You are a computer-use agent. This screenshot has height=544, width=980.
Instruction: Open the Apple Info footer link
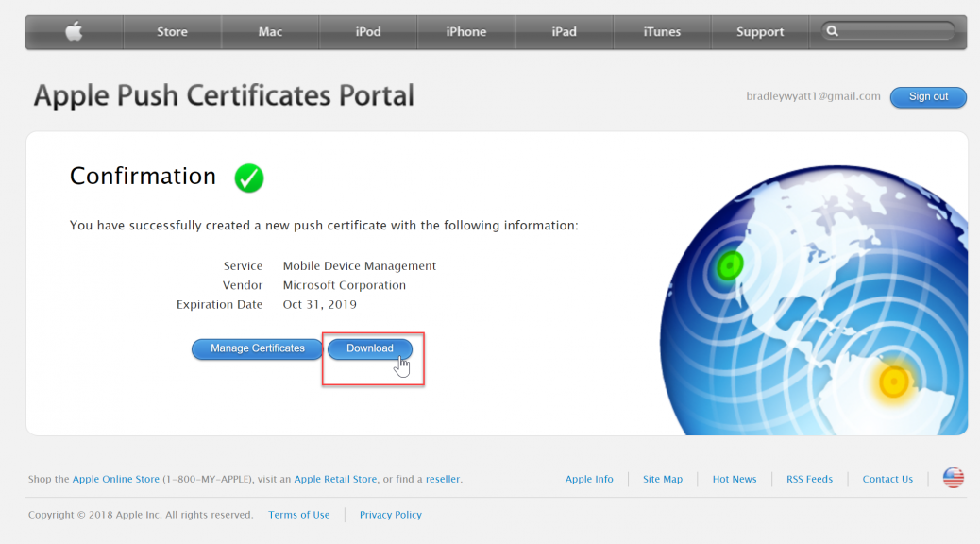point(589,479)
